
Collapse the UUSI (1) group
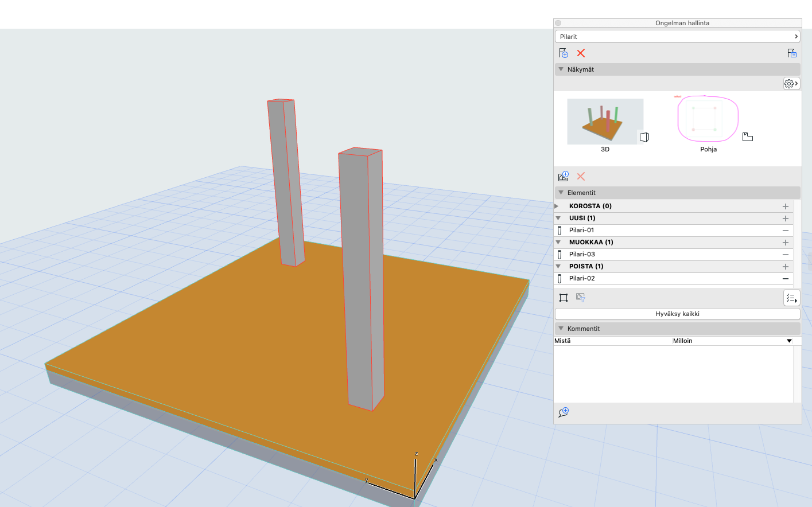pos(558,218)
